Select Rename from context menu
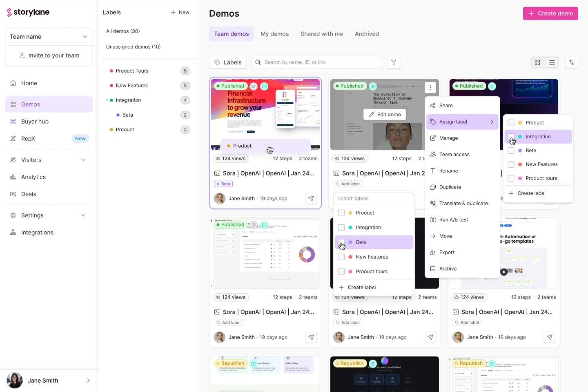 click(x=462, y=171)
